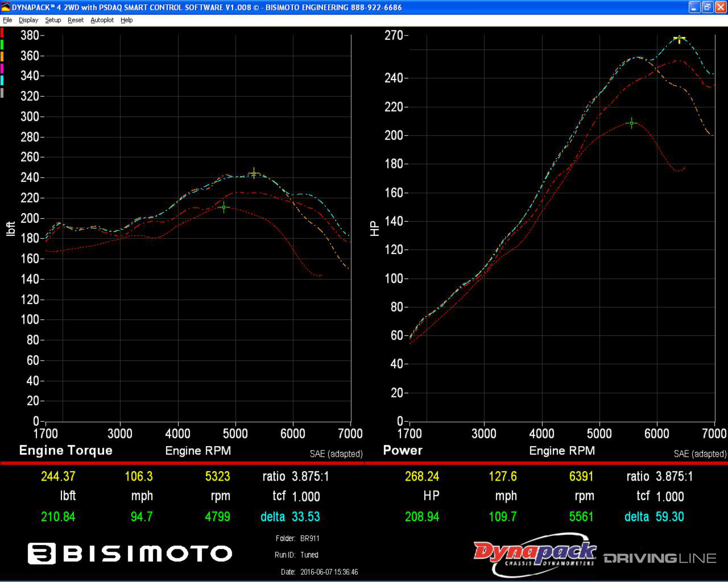
Task: Click the orange run color swatch
Action: point(2,57)
